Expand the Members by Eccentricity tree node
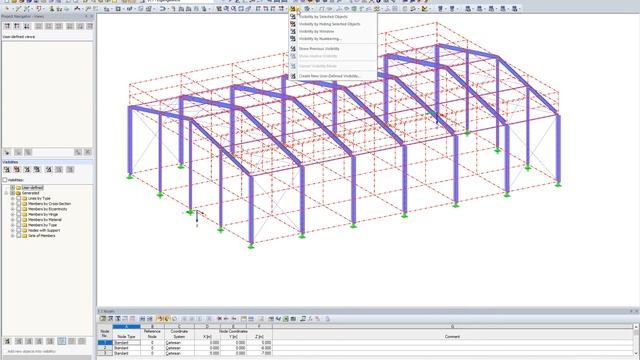 (13, 209)
